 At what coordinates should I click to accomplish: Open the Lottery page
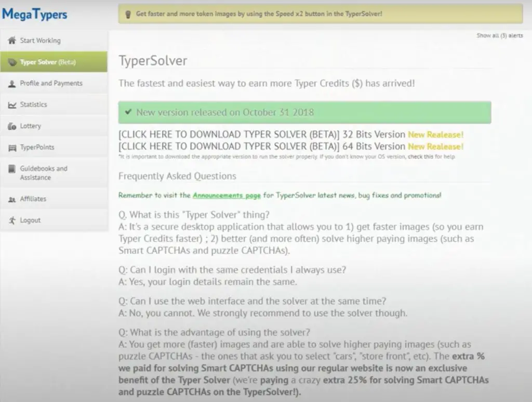tap(54, 126)
